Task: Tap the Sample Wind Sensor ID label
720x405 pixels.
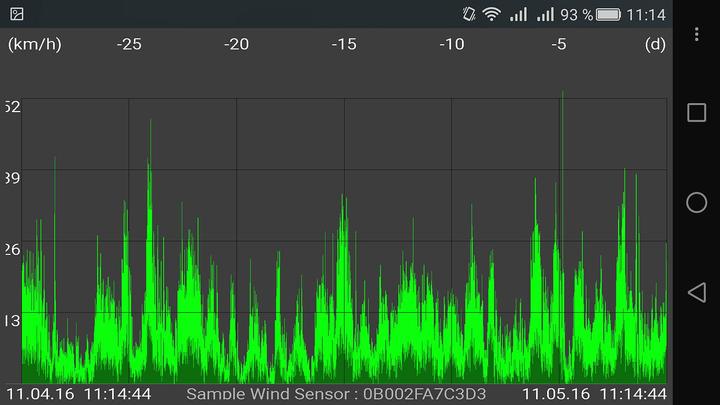Action: click(x=336, y=394)
